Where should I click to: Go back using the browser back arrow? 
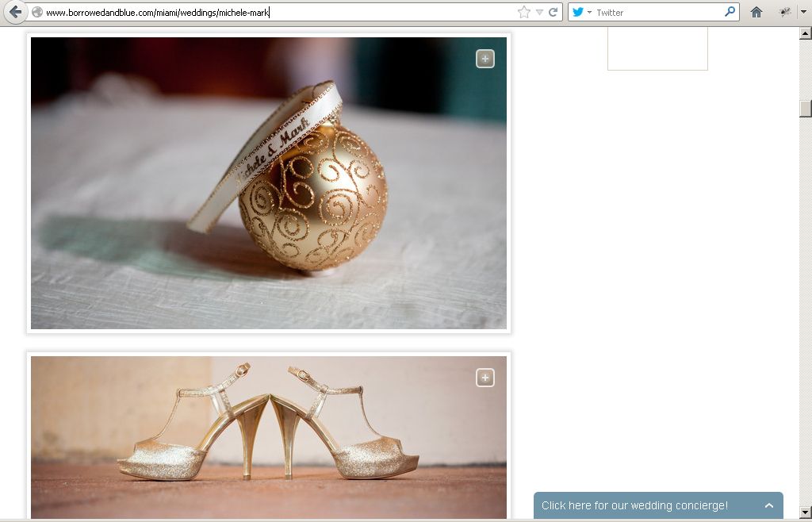tap(16, 12)
